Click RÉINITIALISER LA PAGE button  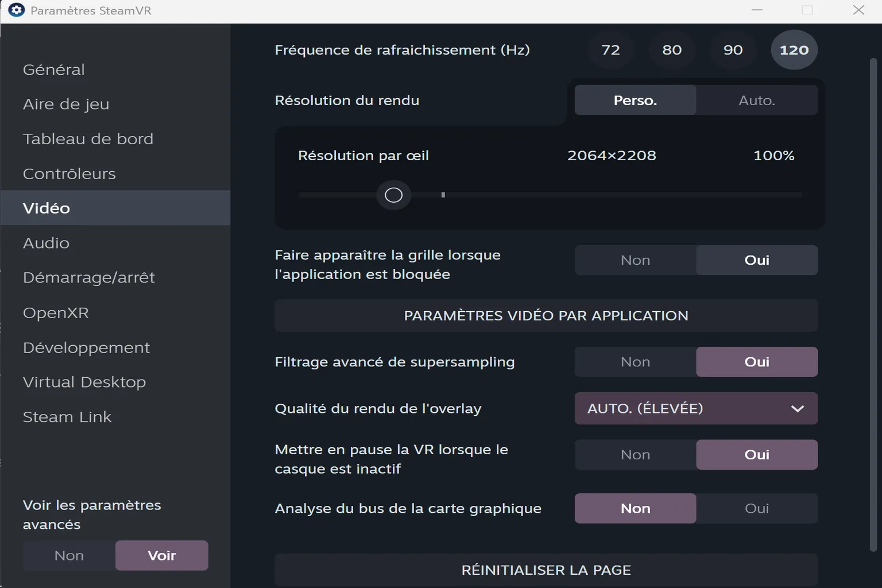[x=546, y=570]
